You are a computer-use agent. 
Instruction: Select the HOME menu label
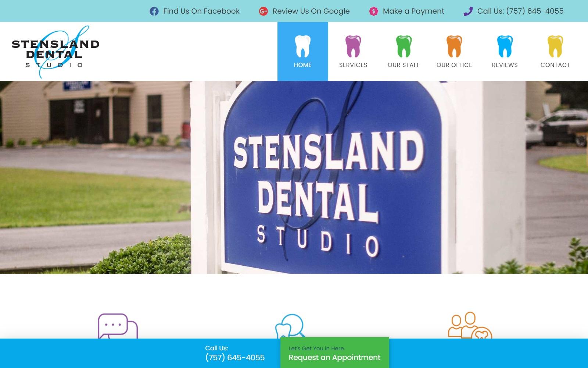click(x=303, y=65)
